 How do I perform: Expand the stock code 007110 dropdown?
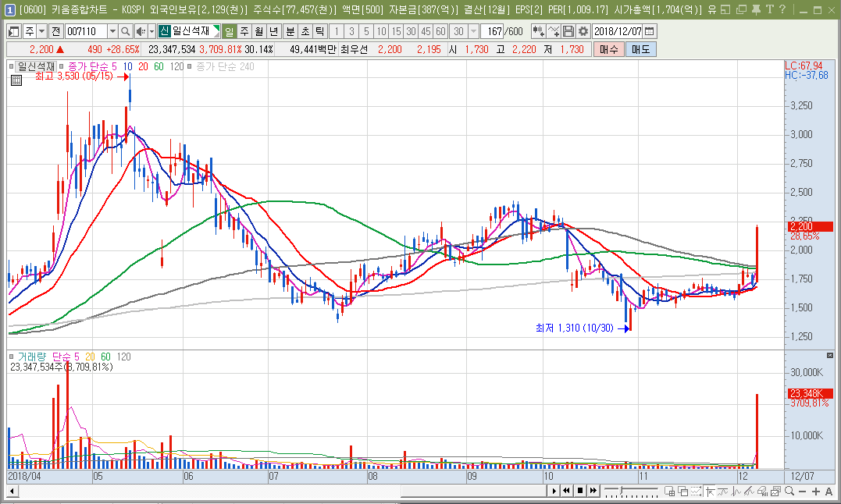(112, 31)
